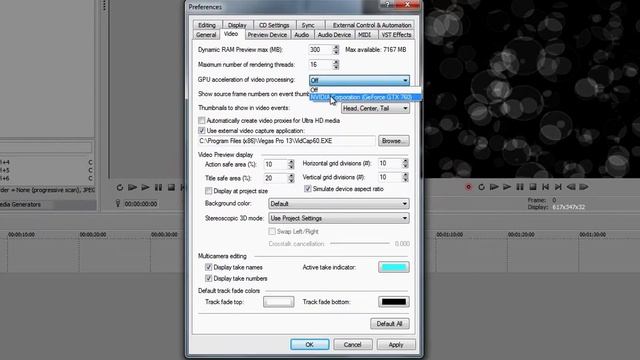Screen dimensions: 640x360
Task: Click the Record button in the preview transport
Action: [468, 187]
